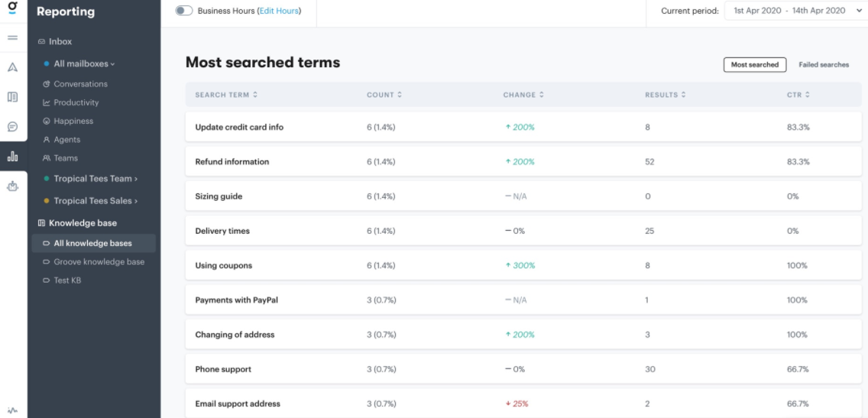
Task: Open the Happiness report
Action: click(73, 121)
